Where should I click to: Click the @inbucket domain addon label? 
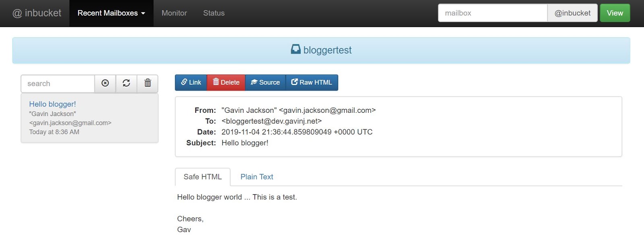pos(572,13)
